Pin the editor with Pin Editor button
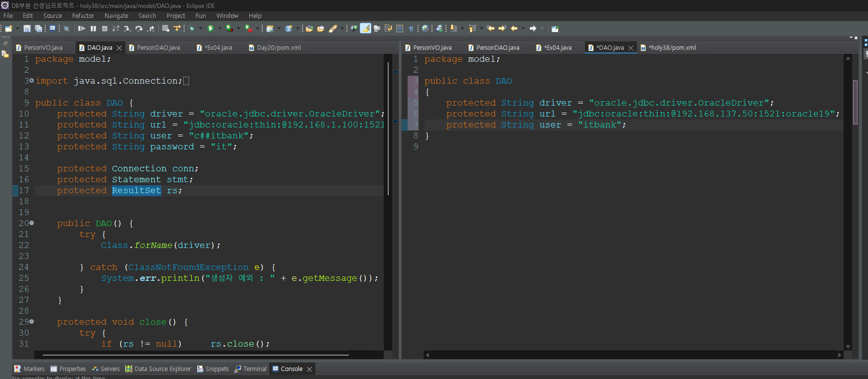 (x=555, y=28)
